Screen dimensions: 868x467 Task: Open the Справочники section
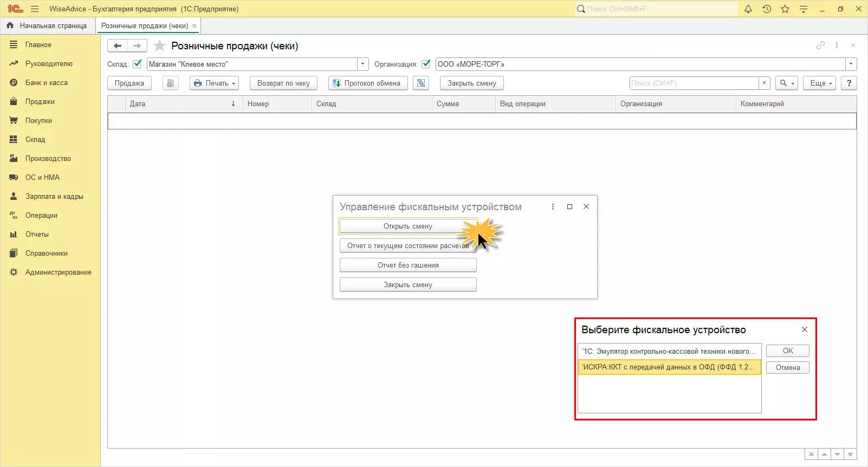[x=47, y=254]
